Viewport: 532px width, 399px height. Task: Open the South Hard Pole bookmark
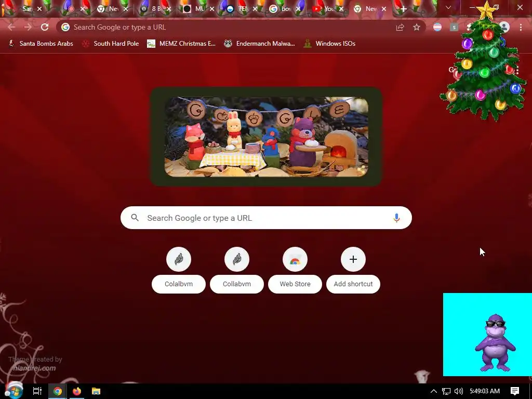click(x=111, y=44)
